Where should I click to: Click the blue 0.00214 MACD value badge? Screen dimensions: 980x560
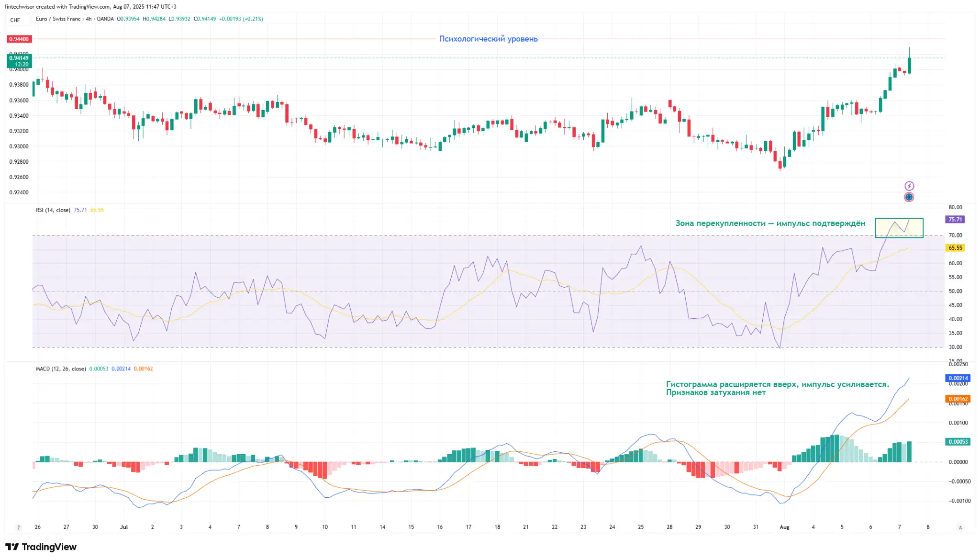click(957, 378)
